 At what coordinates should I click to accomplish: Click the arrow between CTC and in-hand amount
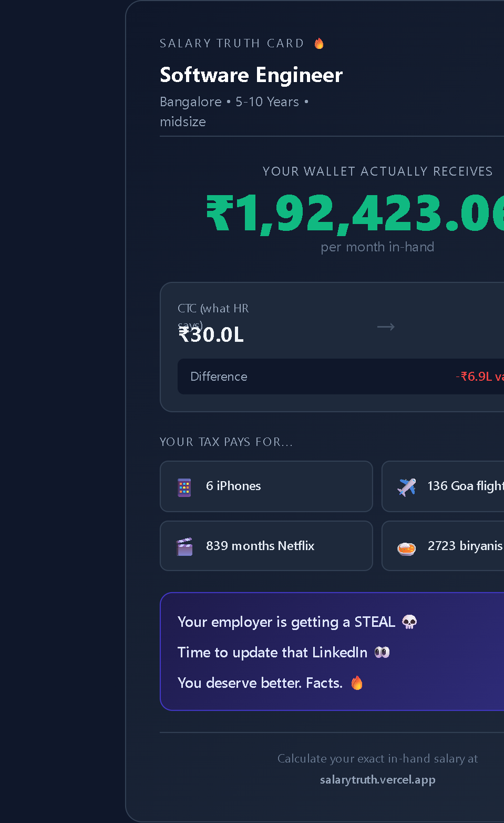385,327
